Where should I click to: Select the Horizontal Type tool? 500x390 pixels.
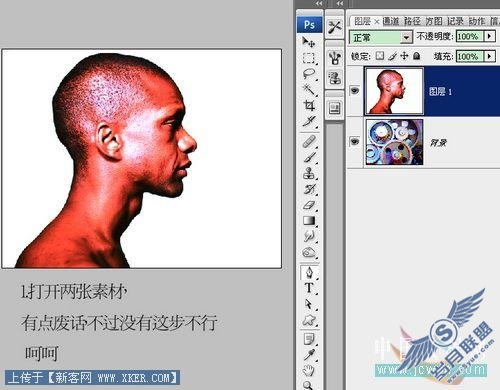309,288
